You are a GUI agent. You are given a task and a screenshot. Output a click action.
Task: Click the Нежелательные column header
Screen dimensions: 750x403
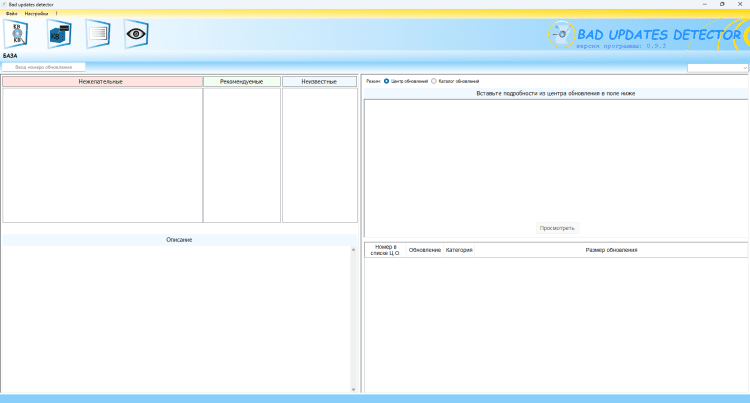coord(102,82)
